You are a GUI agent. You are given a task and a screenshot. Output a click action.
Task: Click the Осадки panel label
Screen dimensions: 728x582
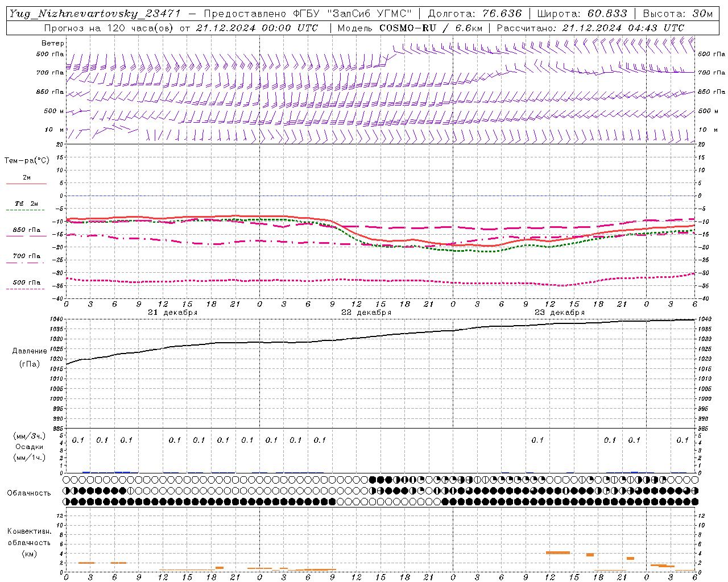pyautogui.click(x=29, y=447)
